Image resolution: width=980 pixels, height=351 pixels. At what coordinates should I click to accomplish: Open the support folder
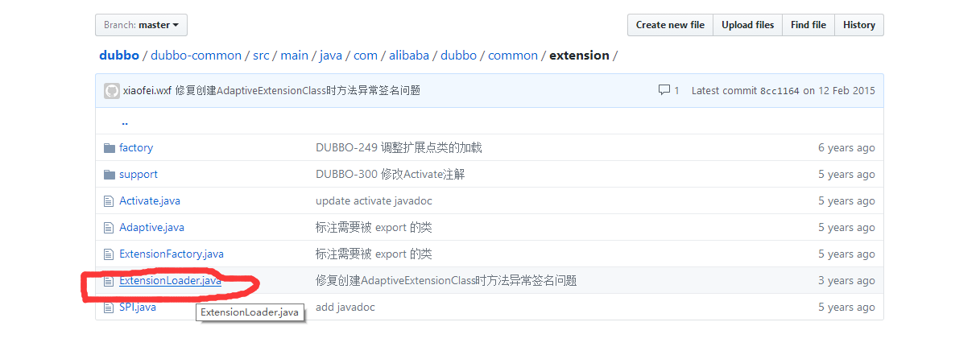tap(139, 175)
